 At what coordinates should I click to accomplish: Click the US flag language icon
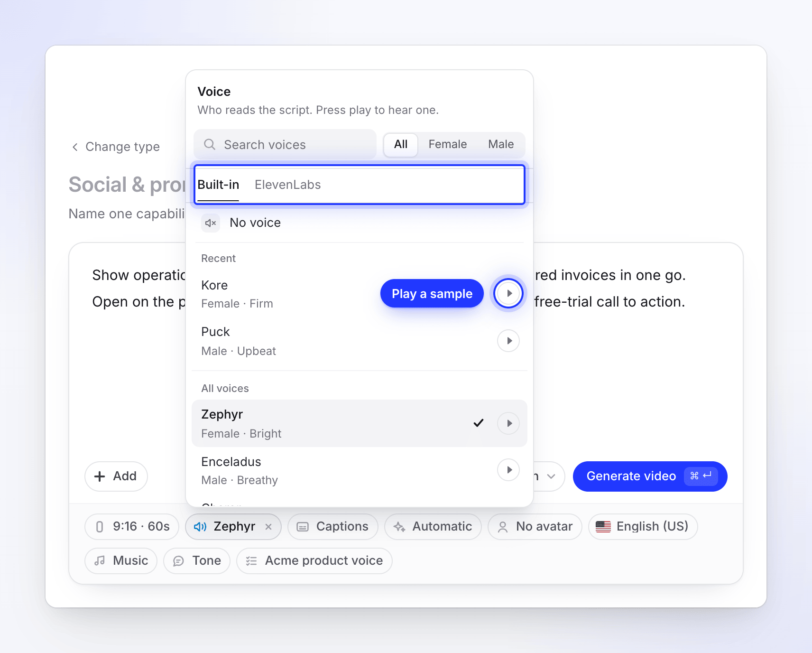click(x=603, y=527)
